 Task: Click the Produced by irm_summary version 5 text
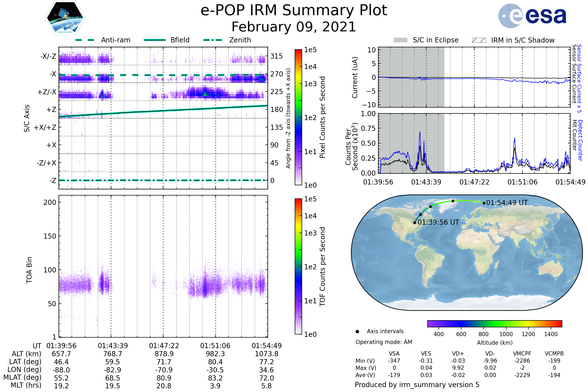[417, 384]
